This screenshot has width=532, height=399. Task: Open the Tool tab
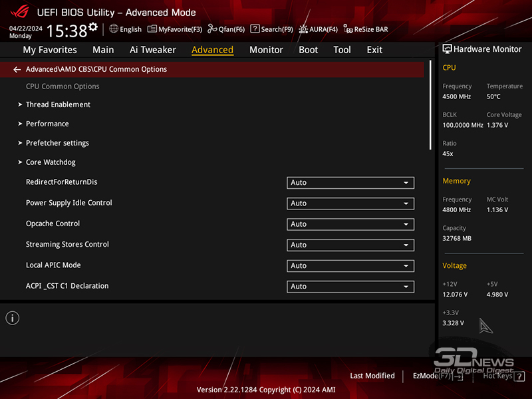tap(342, 50)
